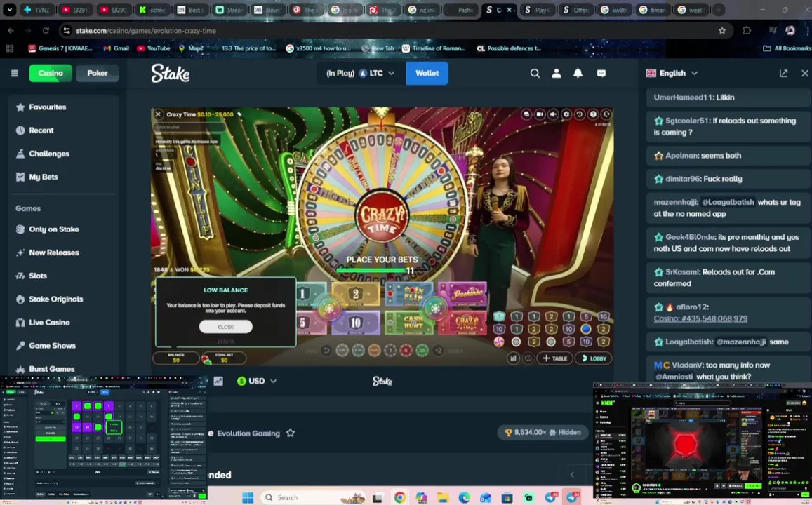The height and width of the screenshot is (505, 812).
Task: Open File Explorer from taskbar
Action: coord(443,498)
